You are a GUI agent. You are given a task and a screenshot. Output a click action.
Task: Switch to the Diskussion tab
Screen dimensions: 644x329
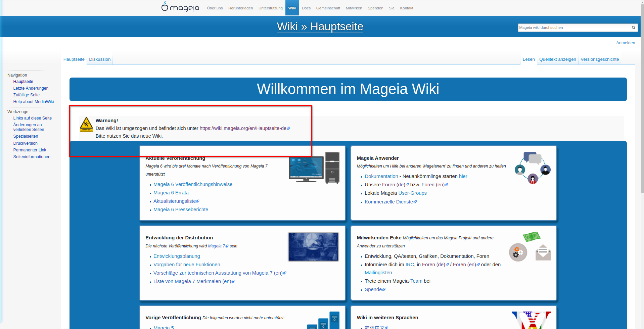click(x=100, y=59)
